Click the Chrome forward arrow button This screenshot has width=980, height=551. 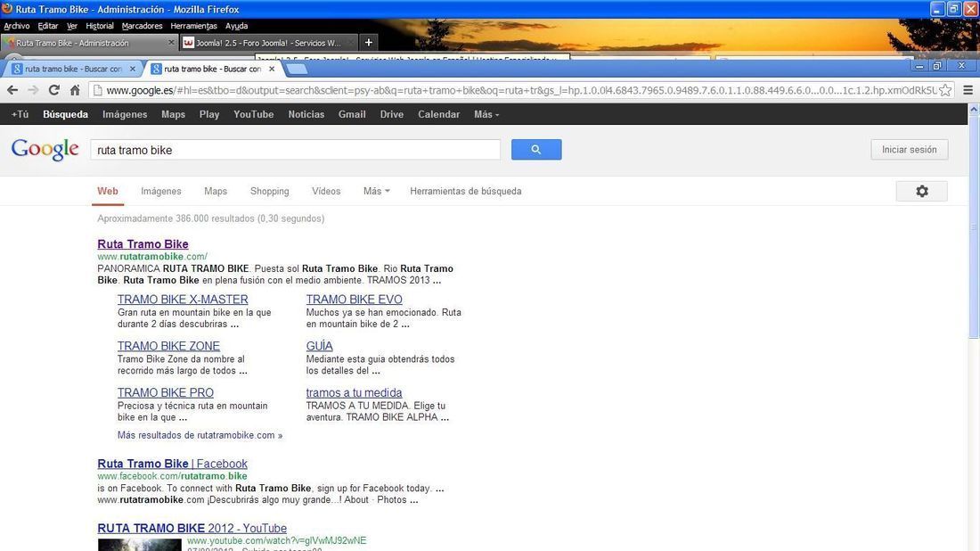[33, 90]
